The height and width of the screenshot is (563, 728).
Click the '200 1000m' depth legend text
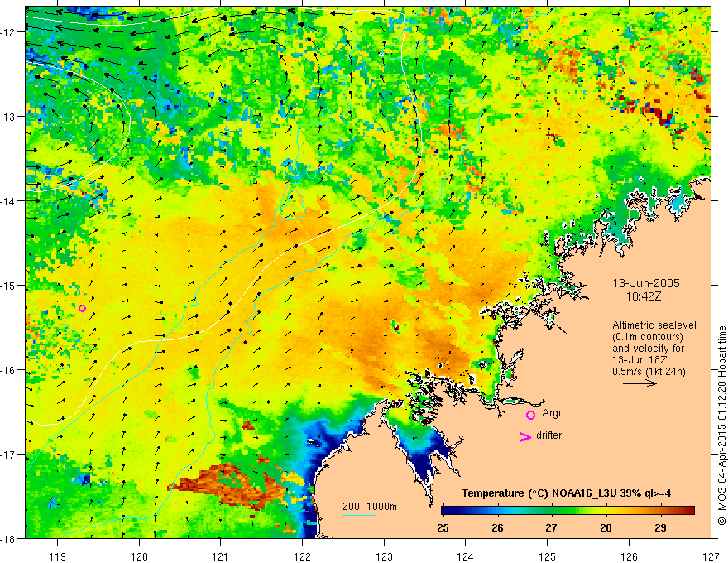370,507
